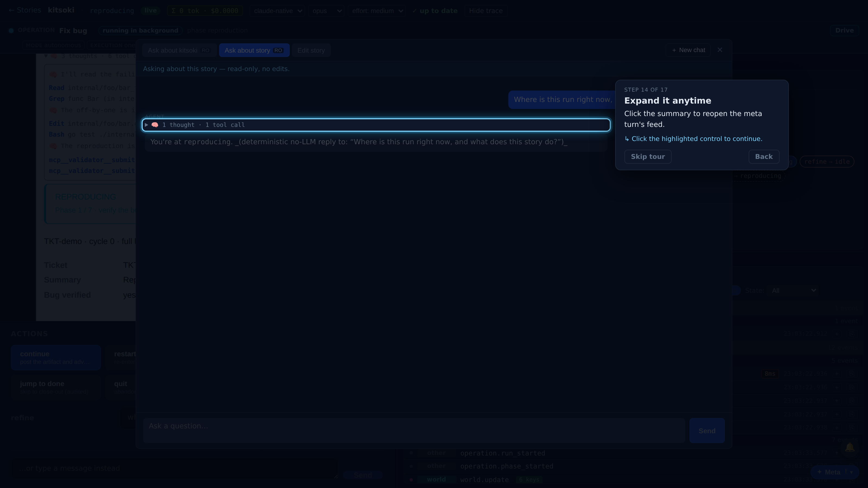This screenshot has width=868, height=488.
Task: Expand the event row at 23:03:22.912 with plus
Action: tap(837, 334)
